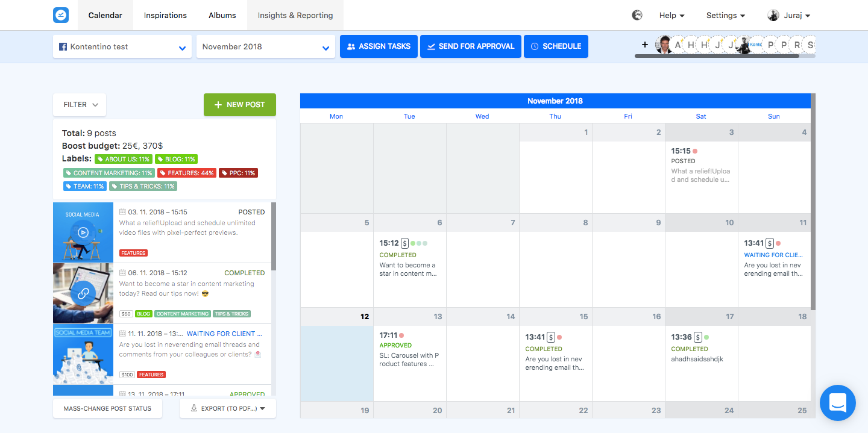Screen dimensions: 868x433
Task: Click Mass-Change Post Status button
Action: (x=108, y=408)
